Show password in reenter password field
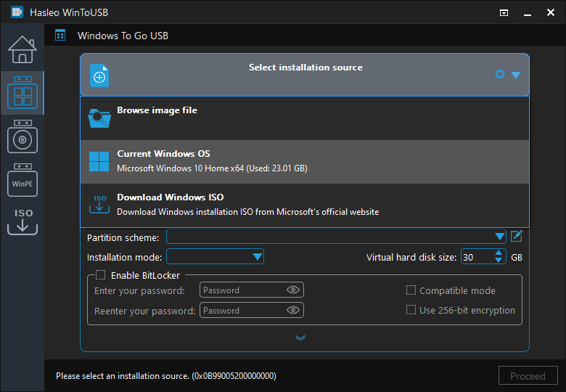Viewport: 566px width, 392px height. 292,310
